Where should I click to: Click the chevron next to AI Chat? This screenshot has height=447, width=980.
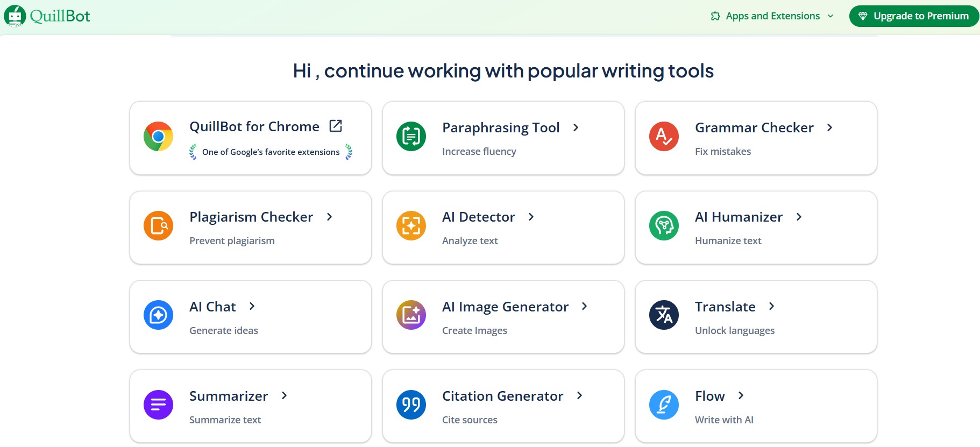(252, 306)
